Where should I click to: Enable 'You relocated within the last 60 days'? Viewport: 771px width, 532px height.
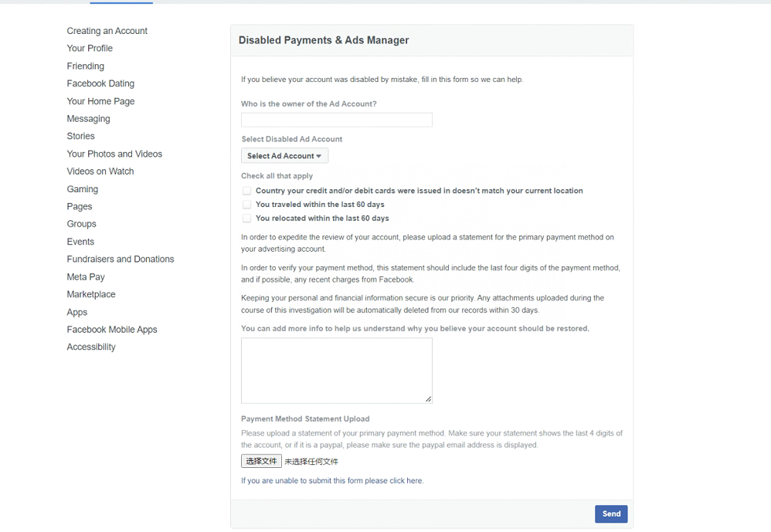246,219
